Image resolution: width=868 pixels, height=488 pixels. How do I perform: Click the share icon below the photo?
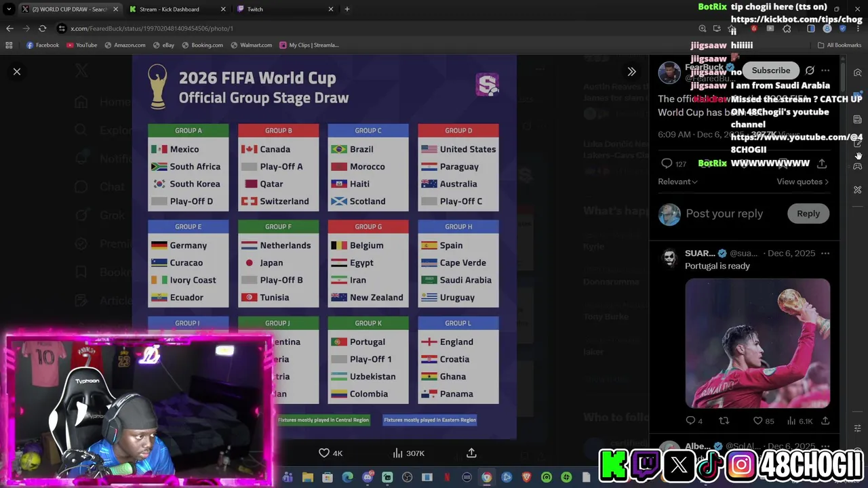click(x=471, y=453)
